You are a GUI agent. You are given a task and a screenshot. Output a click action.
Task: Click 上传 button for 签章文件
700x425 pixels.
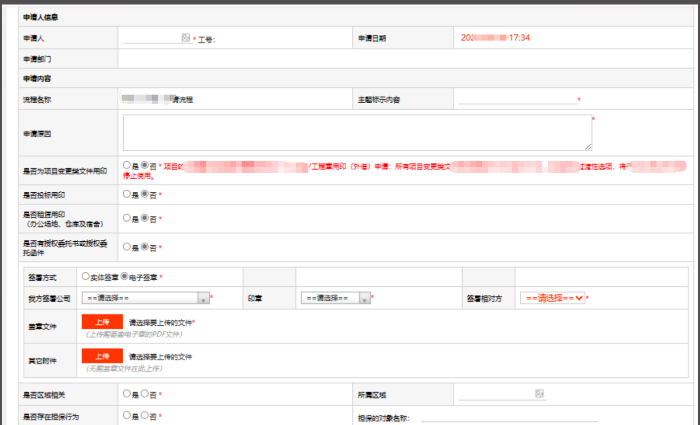(x=101, y=322)
